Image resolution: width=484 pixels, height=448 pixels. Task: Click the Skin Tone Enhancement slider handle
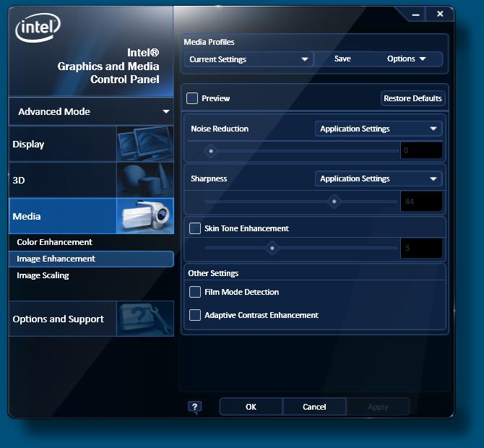(x=272, y=248)
